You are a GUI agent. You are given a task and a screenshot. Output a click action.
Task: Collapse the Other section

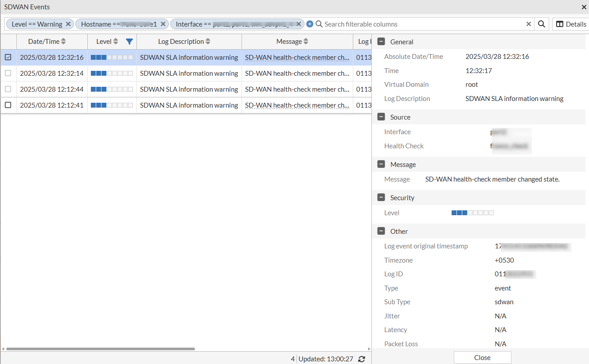(x=381, y=231)
